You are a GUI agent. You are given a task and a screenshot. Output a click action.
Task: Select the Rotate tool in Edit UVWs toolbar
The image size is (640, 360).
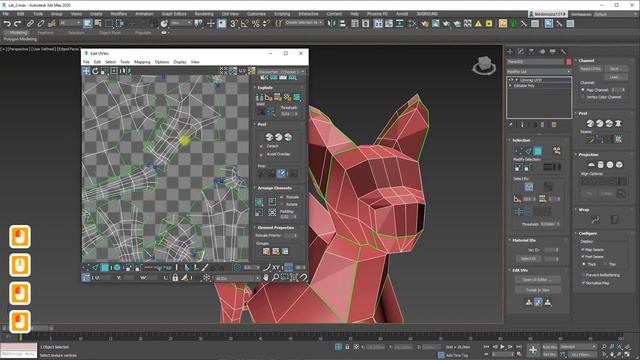coord(95,71)
